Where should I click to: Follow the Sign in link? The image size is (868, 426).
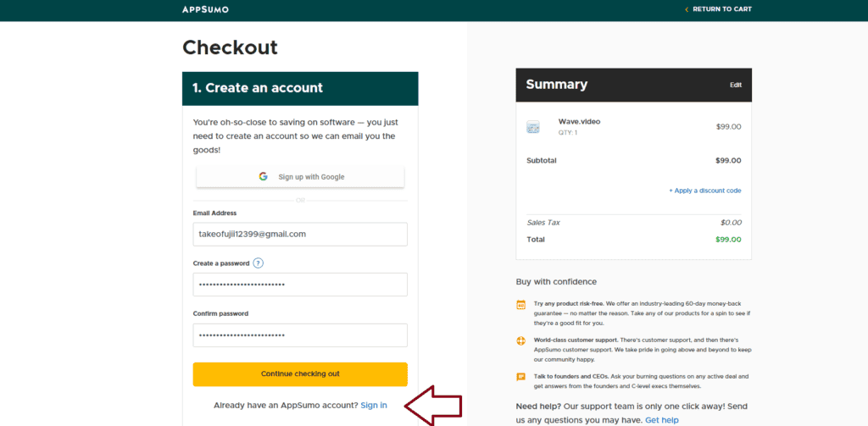click(374, 406)
